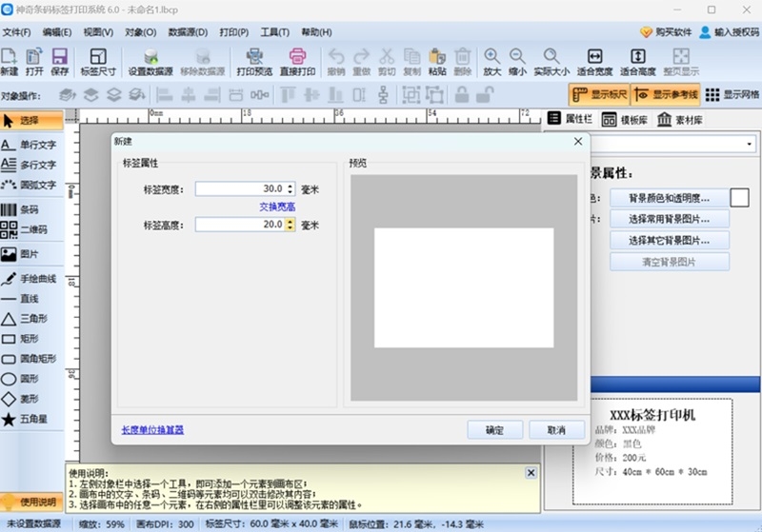Confirm the dialog with 确定
This screenshot has width=762, height=532.
494,430
